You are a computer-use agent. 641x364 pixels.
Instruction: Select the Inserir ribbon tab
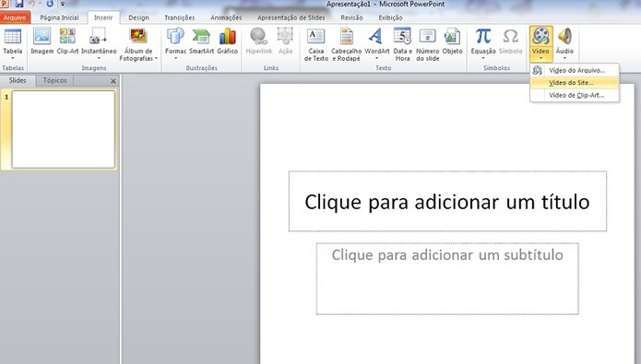(103, 18)
